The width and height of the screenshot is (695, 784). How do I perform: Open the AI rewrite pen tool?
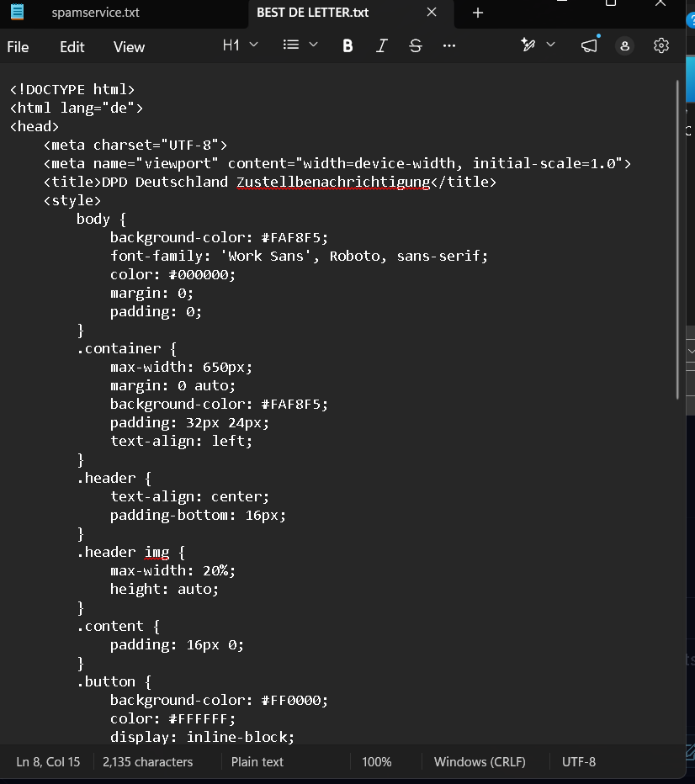click(528, 45)
